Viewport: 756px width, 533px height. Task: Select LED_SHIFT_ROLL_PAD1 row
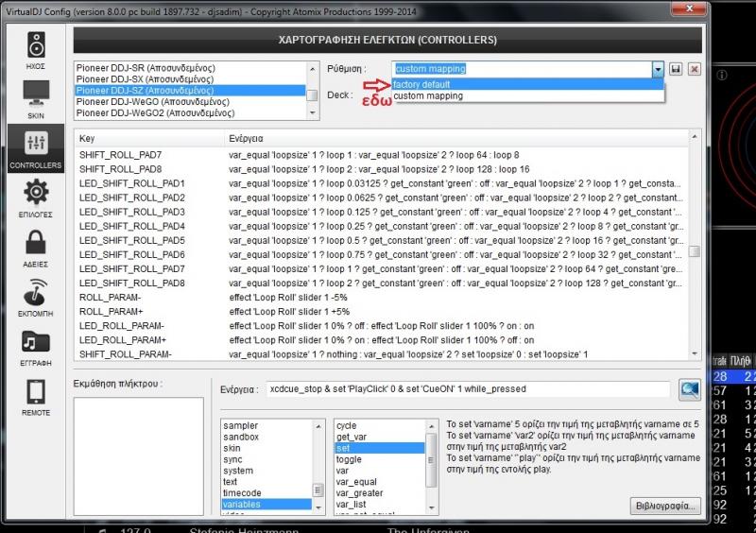point(381,183)
